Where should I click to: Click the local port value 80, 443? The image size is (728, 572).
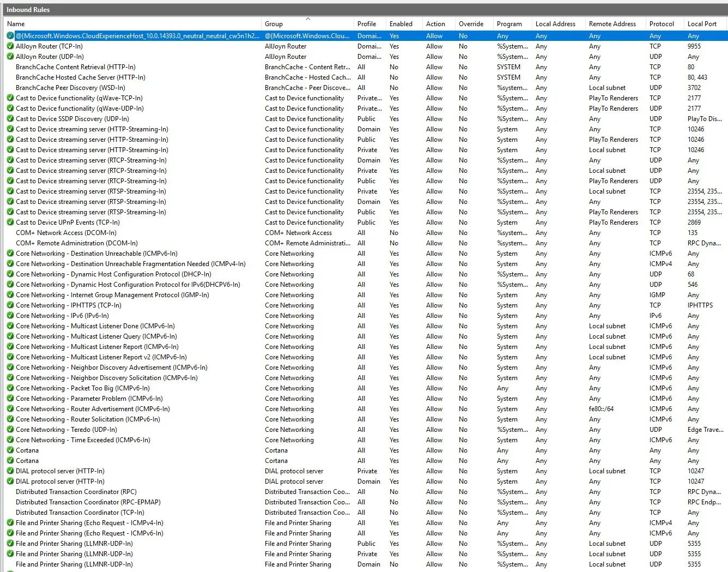[x=697, y=77]
